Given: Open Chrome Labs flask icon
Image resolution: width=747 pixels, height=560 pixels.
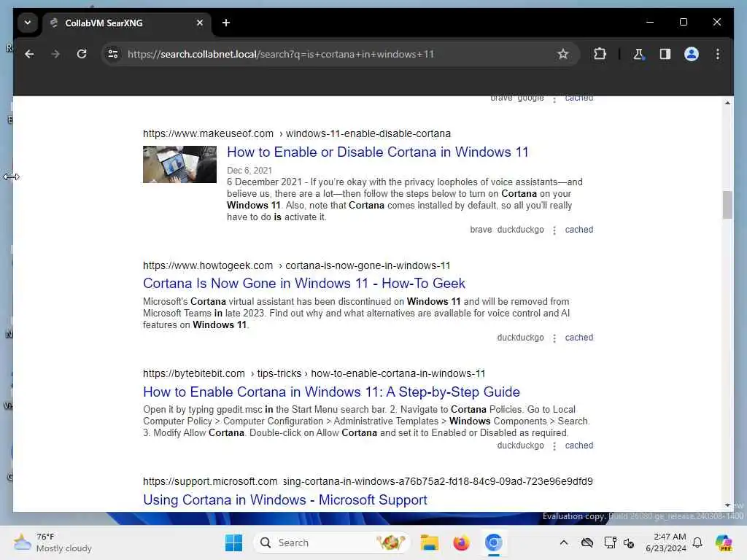Looking at the screenshot, I should tap(638, 54).
